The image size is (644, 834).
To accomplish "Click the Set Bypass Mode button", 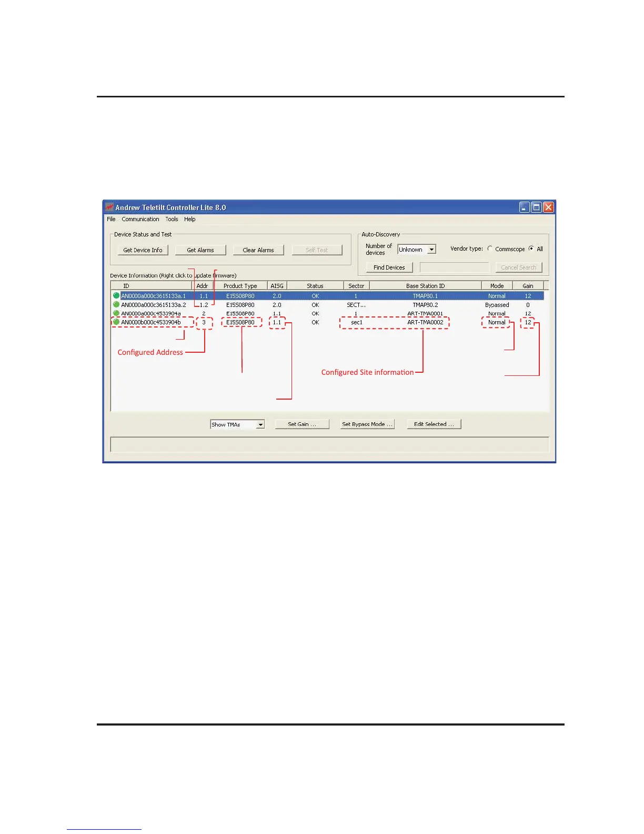I will tap(367, 424).
